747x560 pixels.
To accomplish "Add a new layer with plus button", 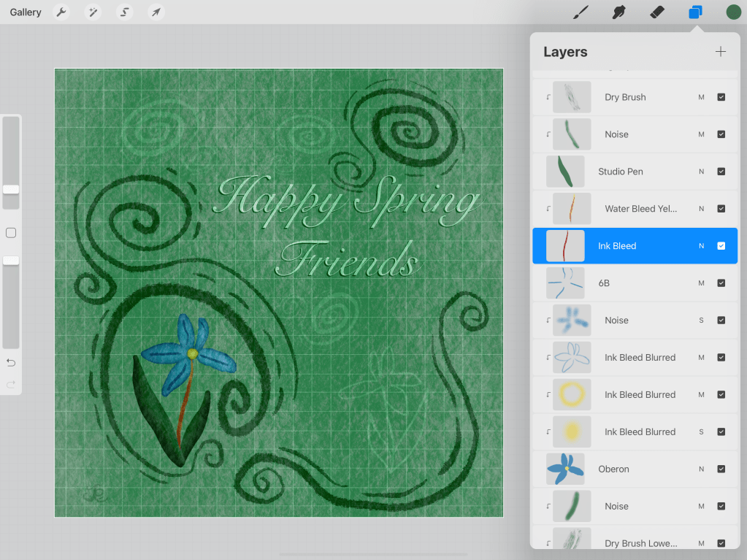I will pyautogui.click(x=721, y=52).
